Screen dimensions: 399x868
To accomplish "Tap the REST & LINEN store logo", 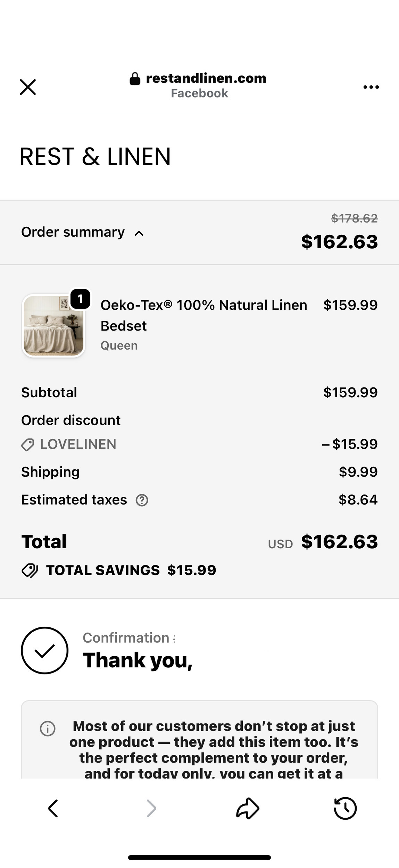I will (x=95, y=157).
